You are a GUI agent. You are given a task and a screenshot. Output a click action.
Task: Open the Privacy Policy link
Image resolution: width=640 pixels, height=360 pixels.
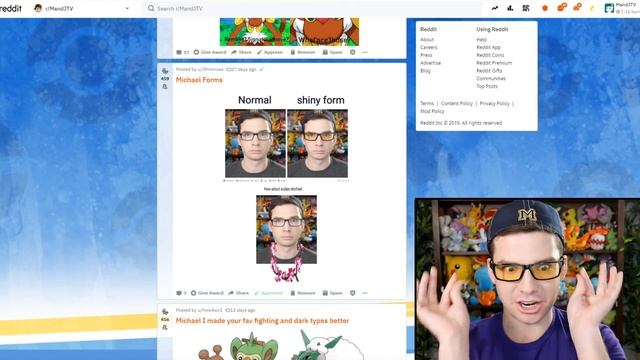(x=495, y=103)
